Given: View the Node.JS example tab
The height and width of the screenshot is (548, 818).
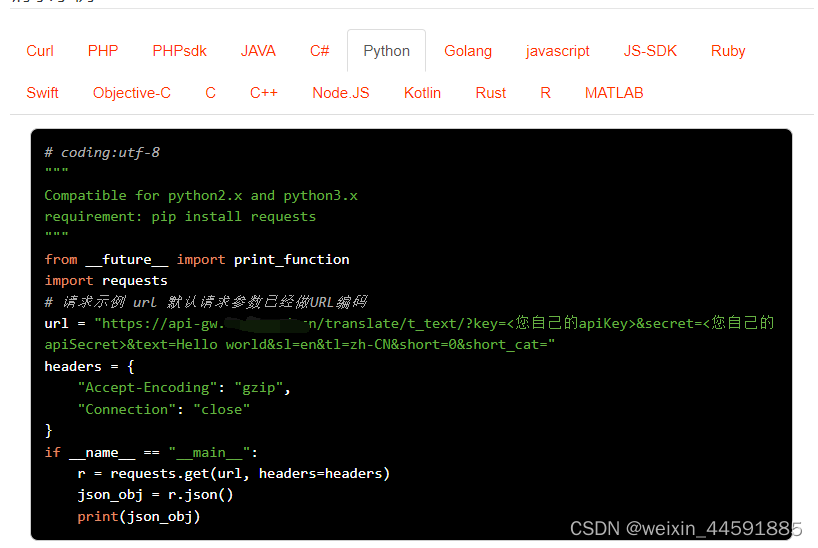Looking at the screenshot, I should click(341, 93).
